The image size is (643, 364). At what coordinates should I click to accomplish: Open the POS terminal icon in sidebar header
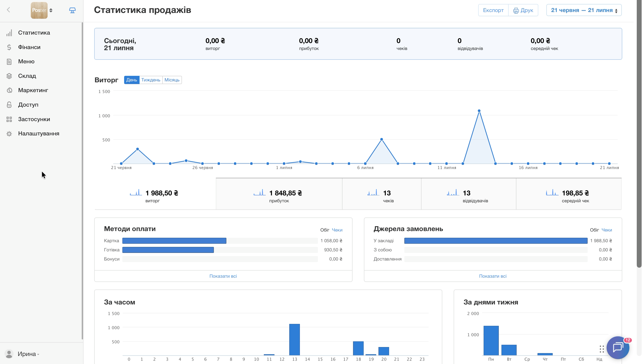pyautogui.click(x=72, y=10)
